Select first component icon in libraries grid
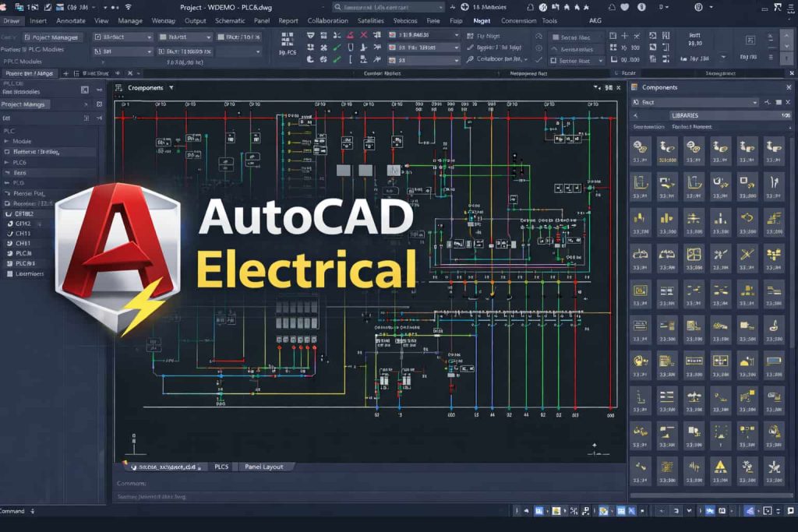This screenshot has height=532, width=798. (641, 151)
